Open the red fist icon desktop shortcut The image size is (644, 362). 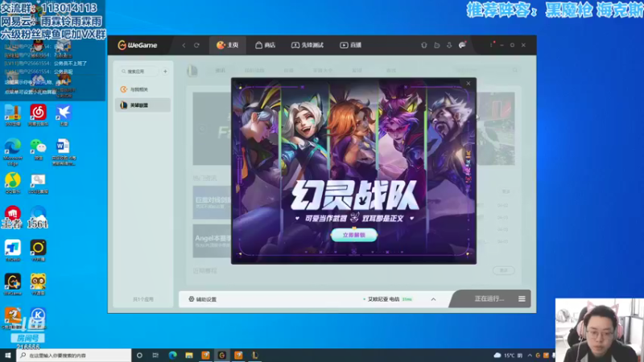pyautogui.click(x=13, y=217)
